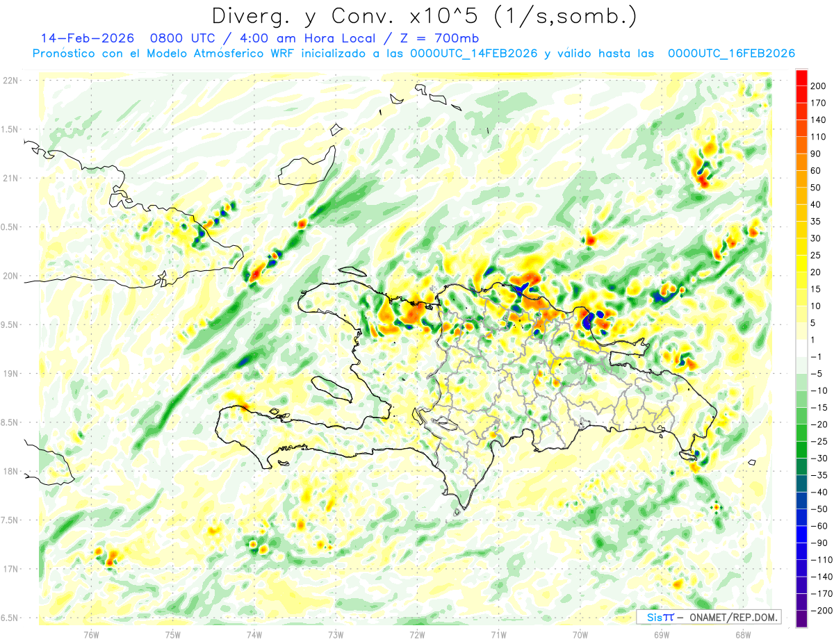
Task: Click the purple color bar segment below -200
Action: (x=802, y=619)
